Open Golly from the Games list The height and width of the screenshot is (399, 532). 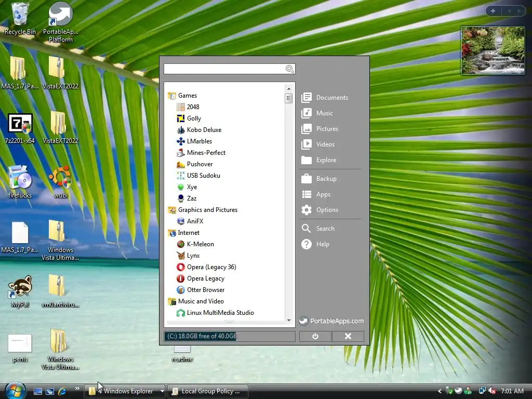coord(189,118)
